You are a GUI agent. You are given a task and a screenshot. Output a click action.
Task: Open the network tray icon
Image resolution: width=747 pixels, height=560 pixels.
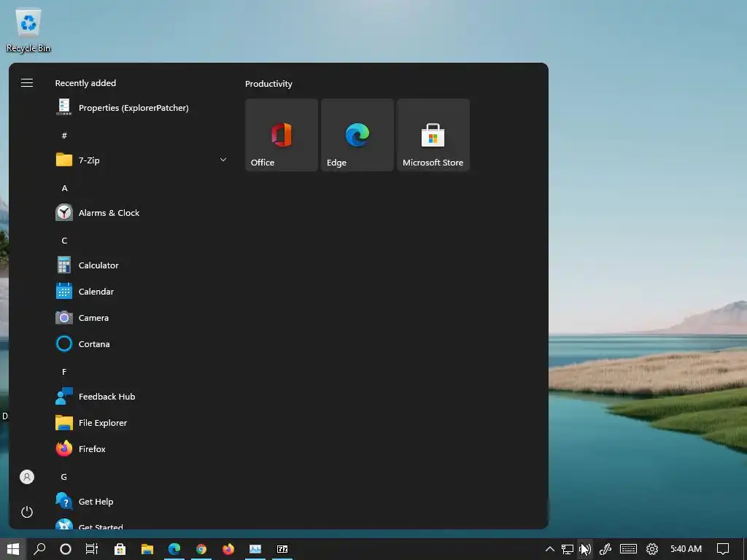[x=567, y=549]
